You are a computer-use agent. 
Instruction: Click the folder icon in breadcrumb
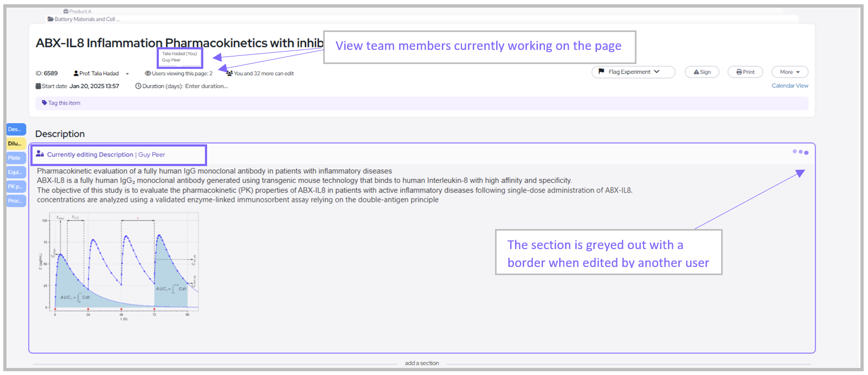coord(50,19)
